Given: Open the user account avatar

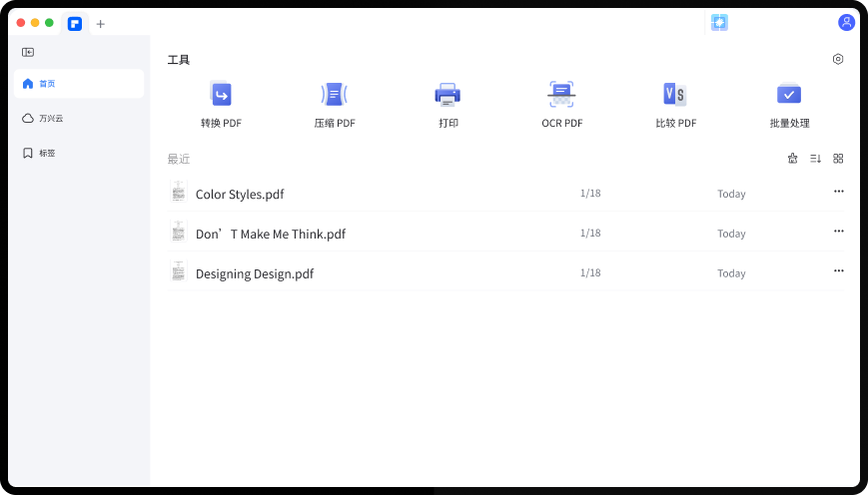Looking at the screenshot, I should click(x=846, y=22).
